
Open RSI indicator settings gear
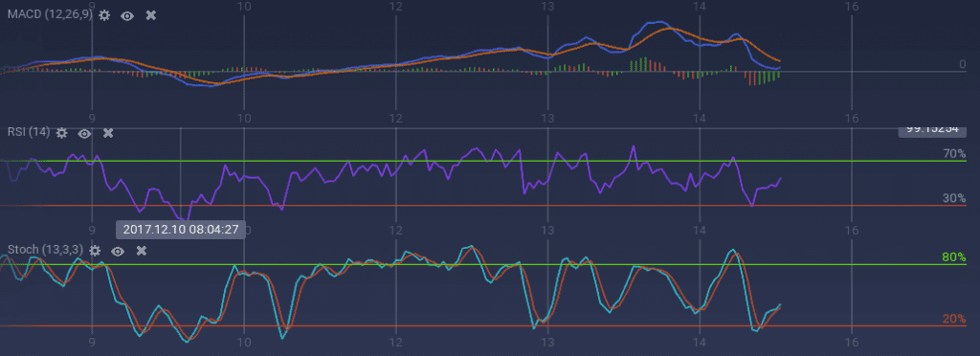point(61,133)
